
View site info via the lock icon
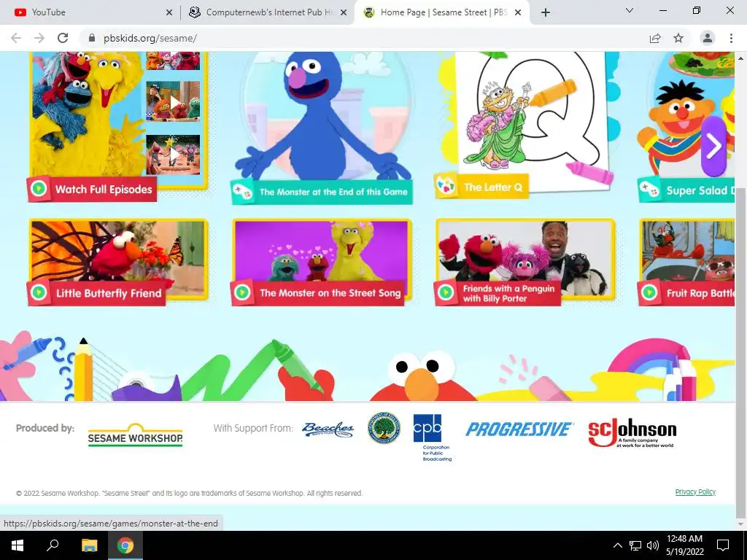click(92, 38)
